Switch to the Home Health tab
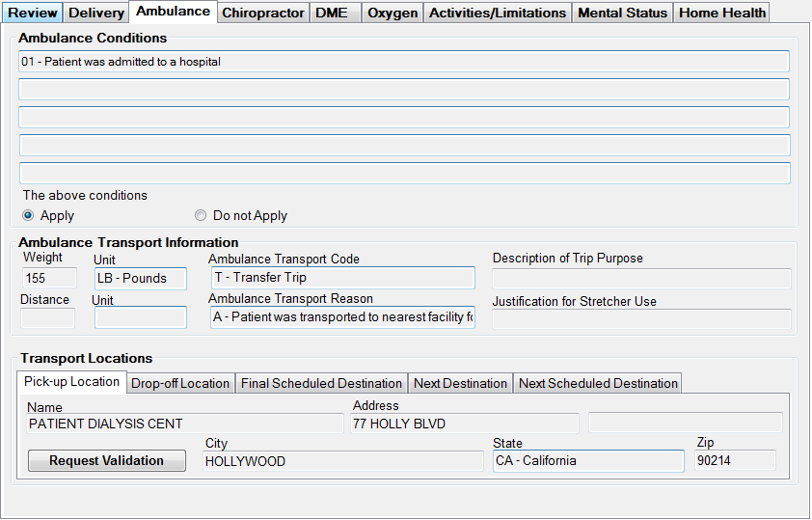This screenshot has width=812, height=520. coord(721,13)
